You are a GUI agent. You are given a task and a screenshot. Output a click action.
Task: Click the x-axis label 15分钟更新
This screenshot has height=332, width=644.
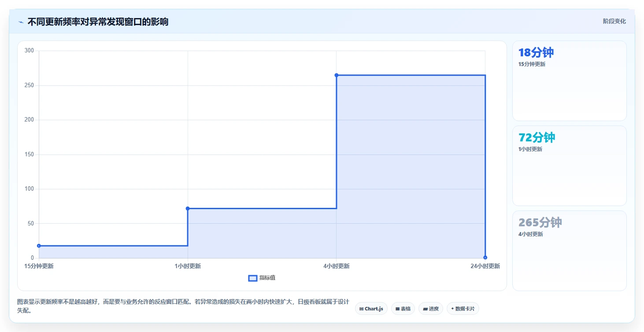click(x=39, y=266)
